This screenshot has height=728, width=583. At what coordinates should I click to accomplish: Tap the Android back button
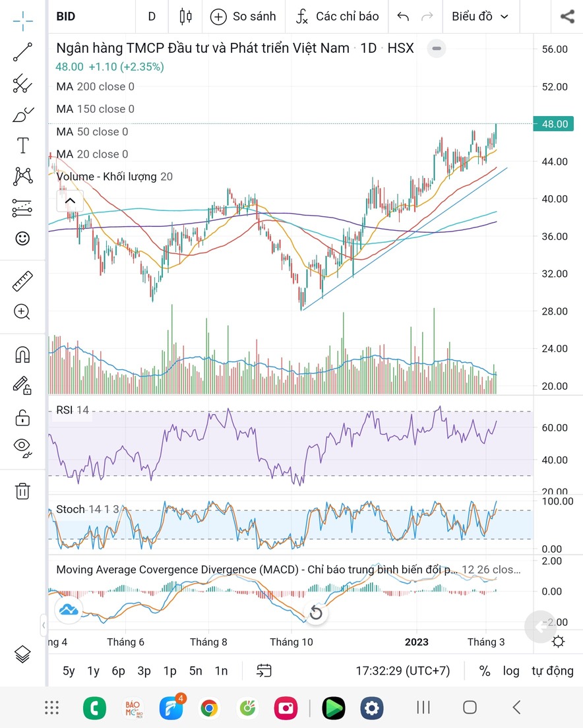[x=516, y=708]
